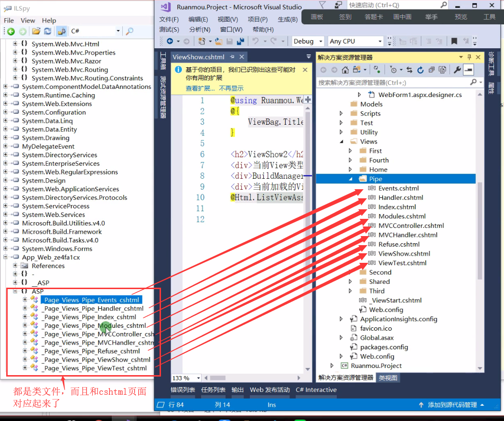Open the C# Interactive tab
Image resolution: width=504 pixels, height=421 pixels.
tap(316, 390)
